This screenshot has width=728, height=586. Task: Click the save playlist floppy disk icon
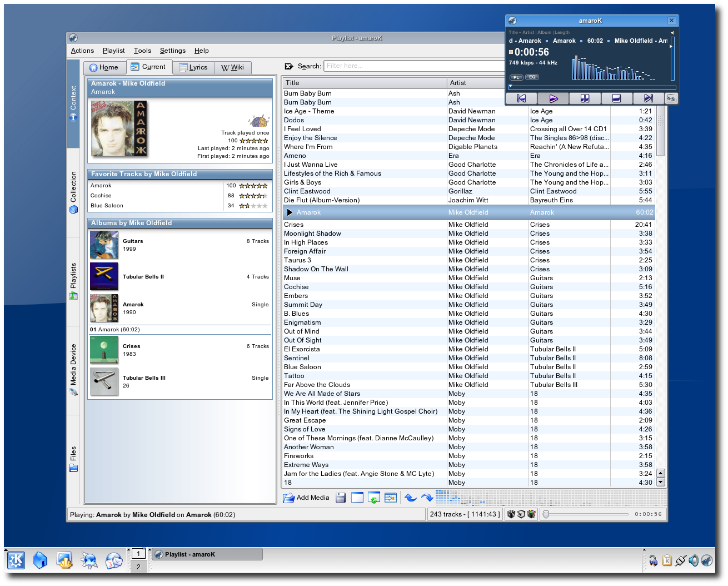point(341,498)
